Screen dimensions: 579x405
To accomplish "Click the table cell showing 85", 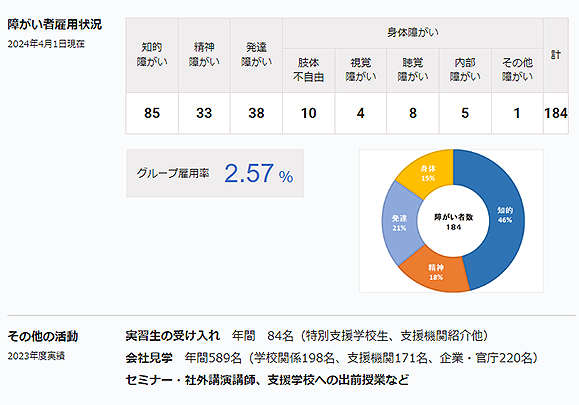I will coord(152,113).
